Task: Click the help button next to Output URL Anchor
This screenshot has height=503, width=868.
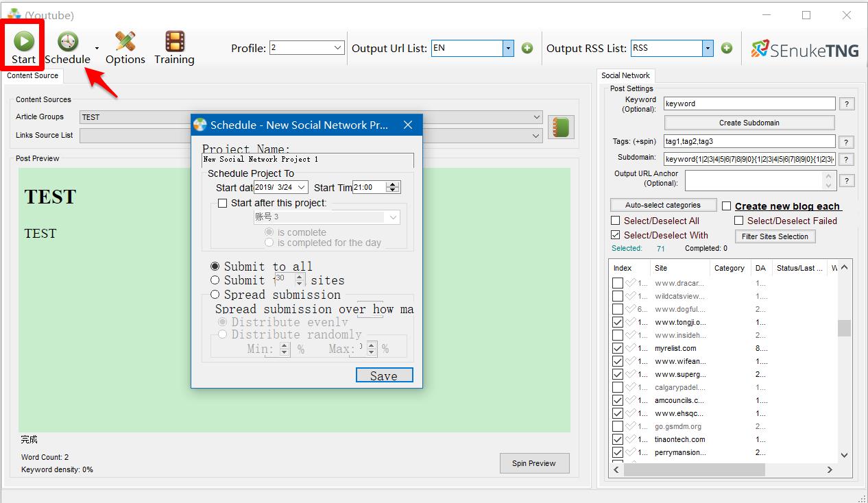Action: (847, 181)
